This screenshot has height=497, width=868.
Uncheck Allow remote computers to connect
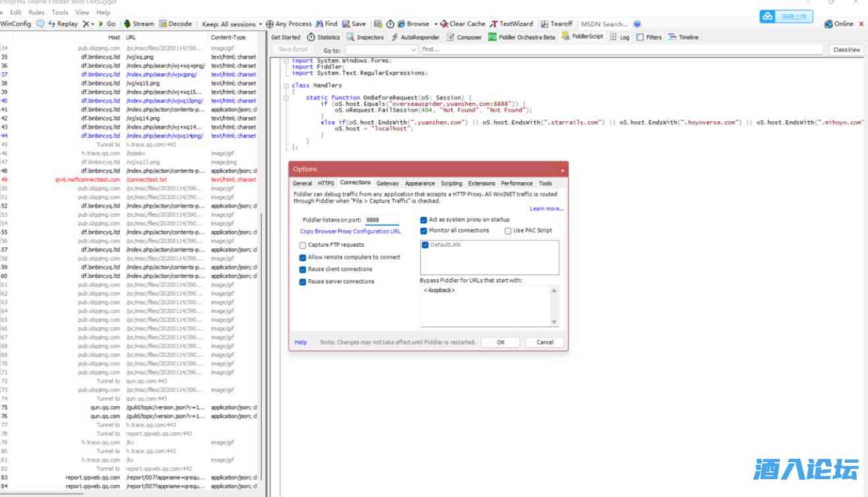[x=303, y=258]
